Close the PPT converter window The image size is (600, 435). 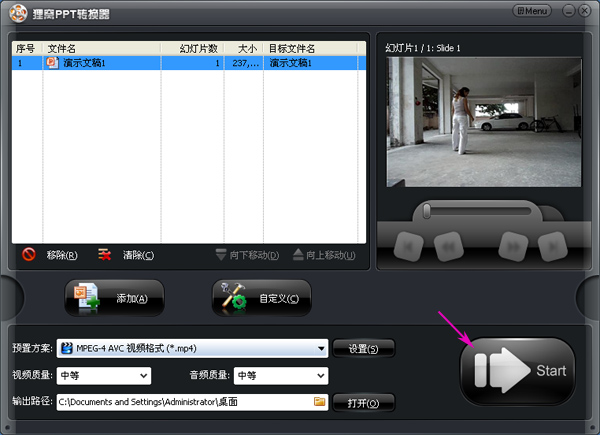[584, 11]
